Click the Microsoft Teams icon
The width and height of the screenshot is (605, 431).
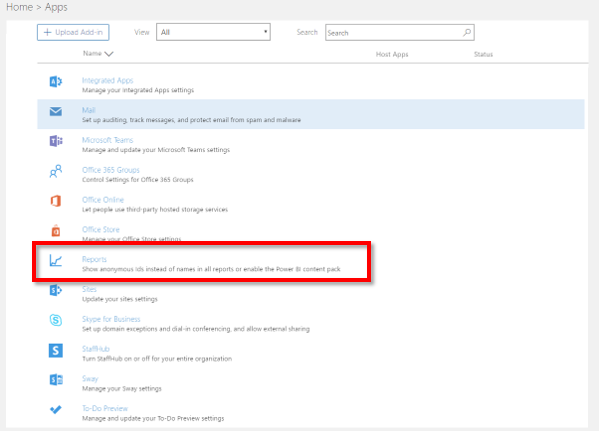pos(56,141)
